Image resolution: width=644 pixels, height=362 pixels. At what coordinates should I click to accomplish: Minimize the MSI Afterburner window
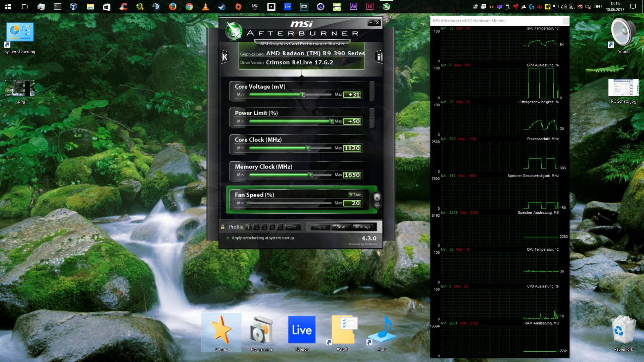click(371, 22)
